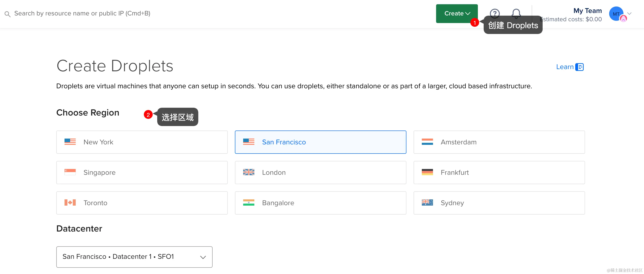The height and width of the screenshot is (274, 644).
Task: Open the Learn link
Action: pos(565,67)
